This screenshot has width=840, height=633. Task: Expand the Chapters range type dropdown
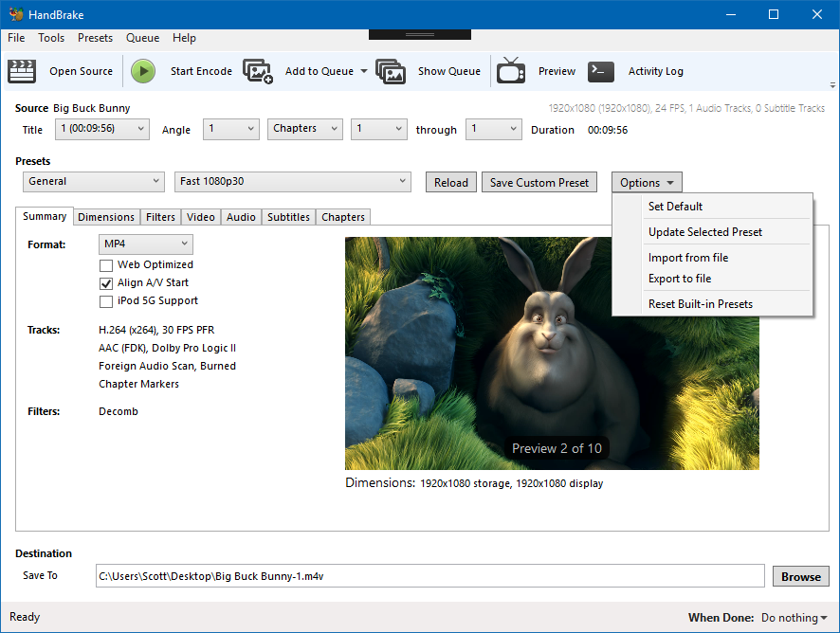click(x=305, y=129)
